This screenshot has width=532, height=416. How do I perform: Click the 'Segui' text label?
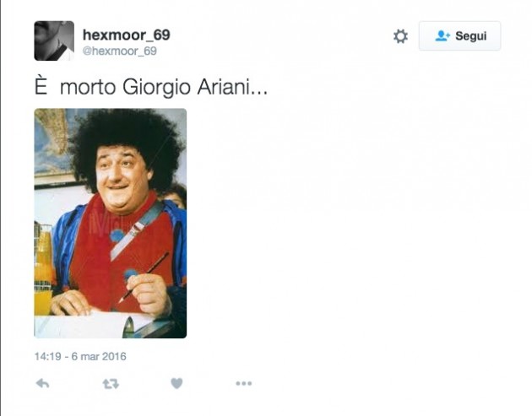(x=471, y=36)
